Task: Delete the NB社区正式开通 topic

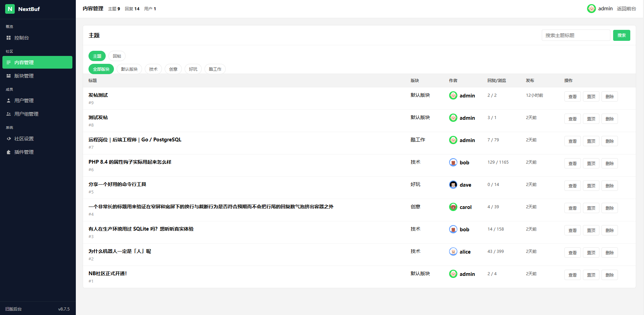Action: 609,275
